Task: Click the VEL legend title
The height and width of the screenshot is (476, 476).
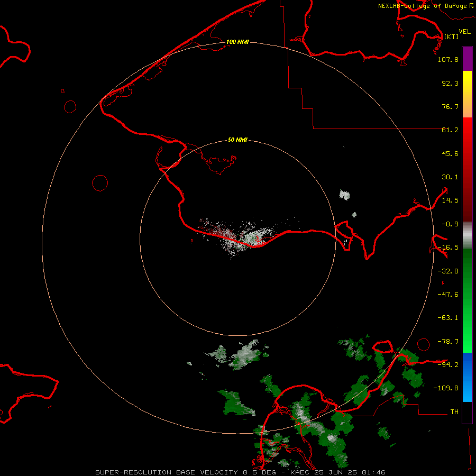Action: tap(464, 32)
